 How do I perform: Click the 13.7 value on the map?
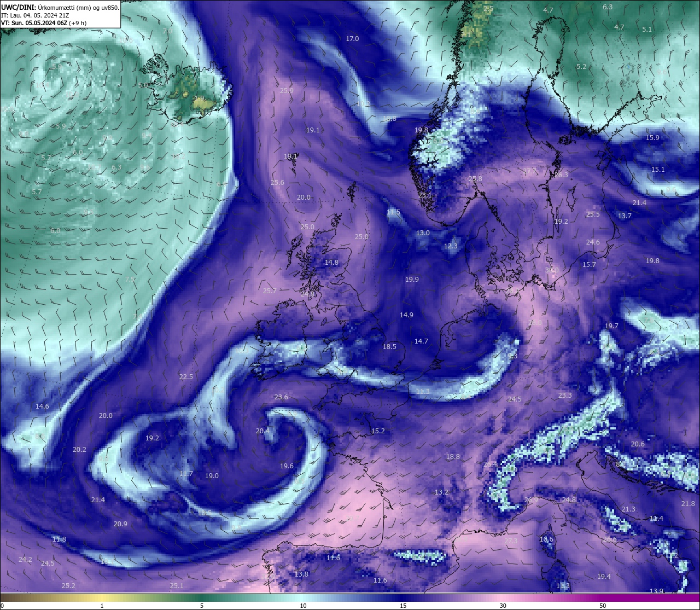[x=625, y=216]
